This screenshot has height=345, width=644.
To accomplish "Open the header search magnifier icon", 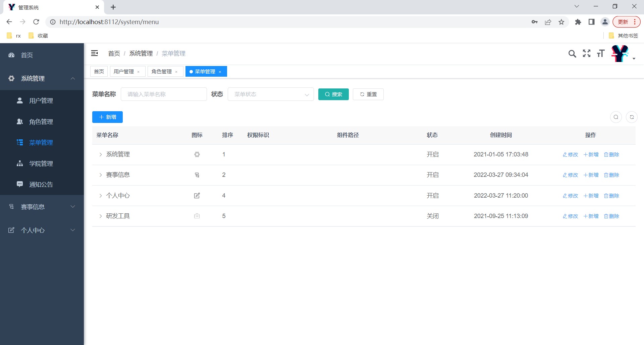I will pyautogui.click(x=572, y=54).
